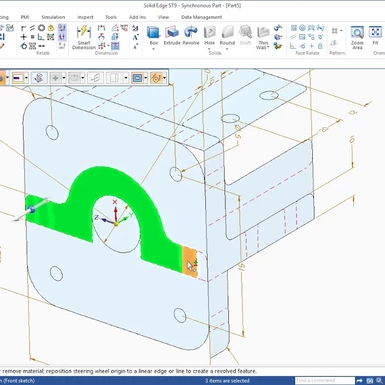
Task: Zoom into an area with Zoom Area
Action: pos(357,37)
